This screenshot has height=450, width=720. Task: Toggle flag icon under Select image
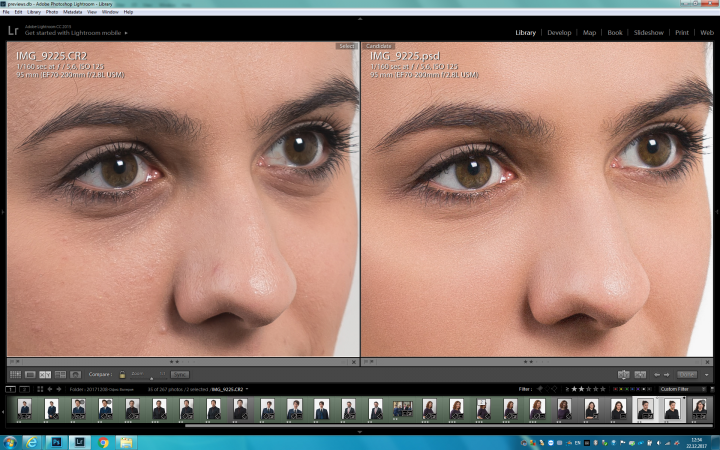(x=12, y=362)
